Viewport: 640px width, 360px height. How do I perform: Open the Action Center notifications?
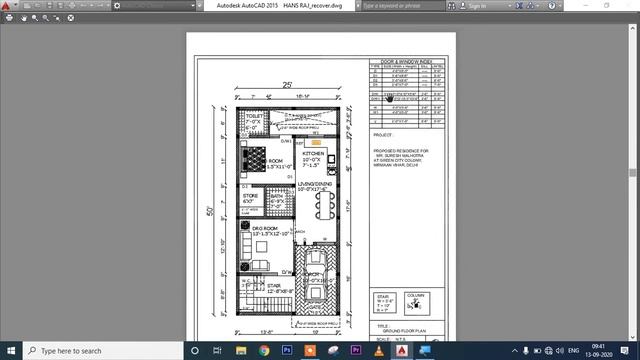click(x=624, y=351)
